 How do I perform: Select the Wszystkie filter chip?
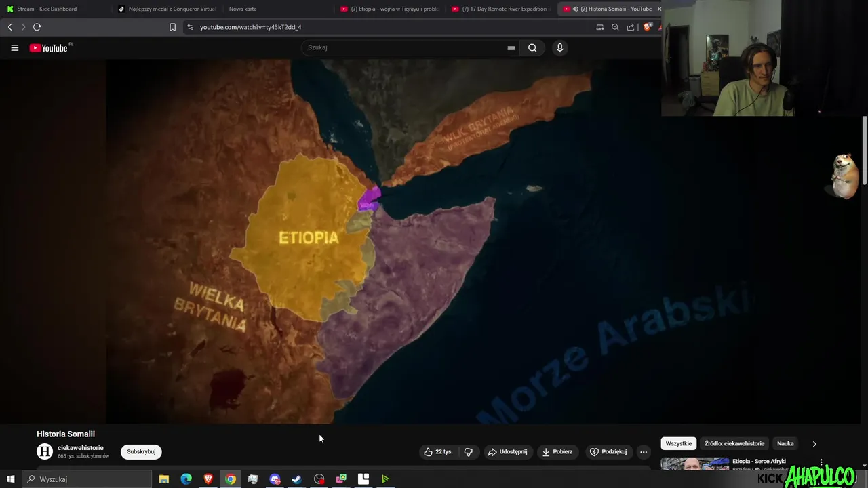pyautogui.click(x=679, y=443)
